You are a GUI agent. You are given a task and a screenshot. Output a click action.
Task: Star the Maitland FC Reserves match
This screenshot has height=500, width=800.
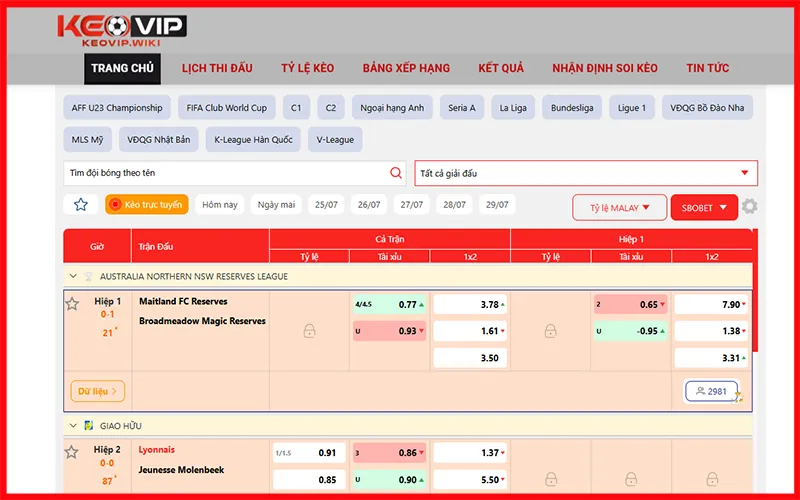(72, 303)
